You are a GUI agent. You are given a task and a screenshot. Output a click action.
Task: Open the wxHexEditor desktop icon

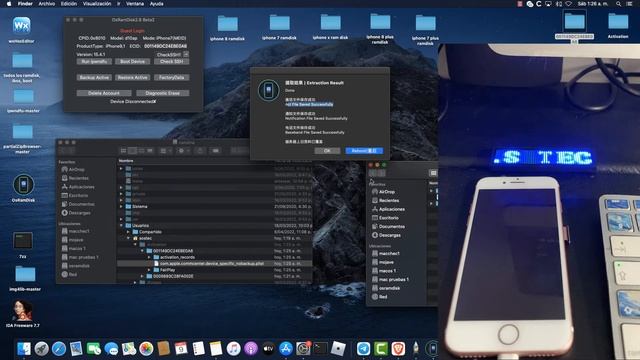(22, 27)
